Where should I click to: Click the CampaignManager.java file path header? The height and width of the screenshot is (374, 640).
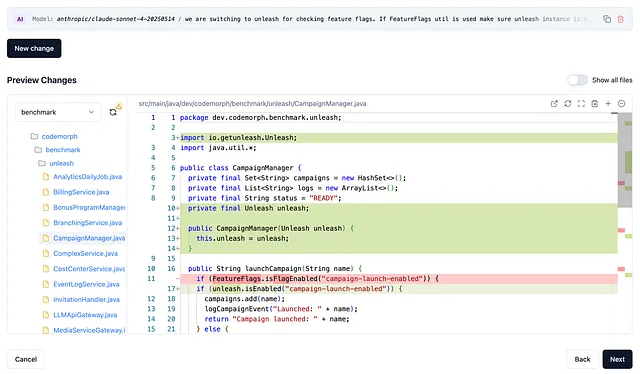click(x=252, y=104)
